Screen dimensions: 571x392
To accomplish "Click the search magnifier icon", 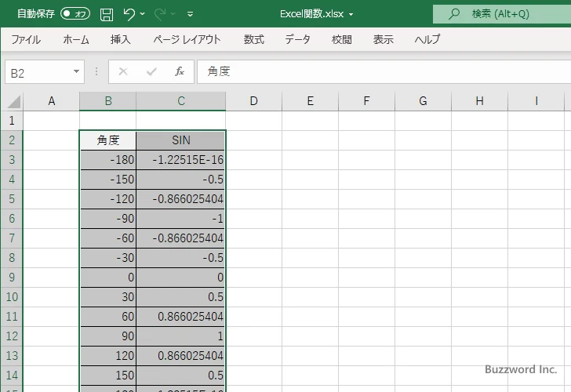I will pos(453,14).
